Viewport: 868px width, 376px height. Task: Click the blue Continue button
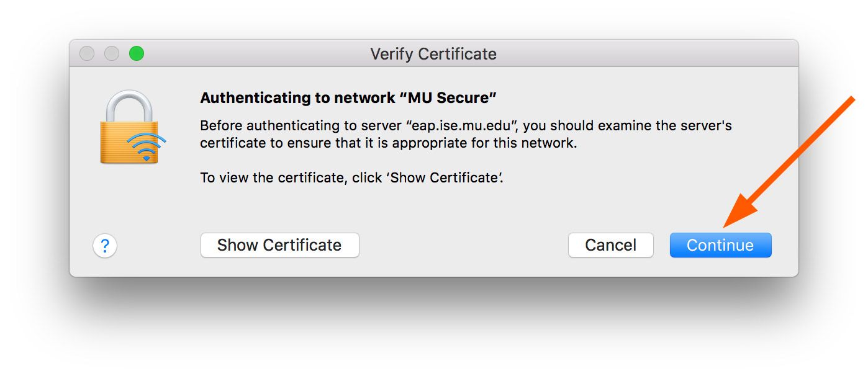[x=720, y=245]
